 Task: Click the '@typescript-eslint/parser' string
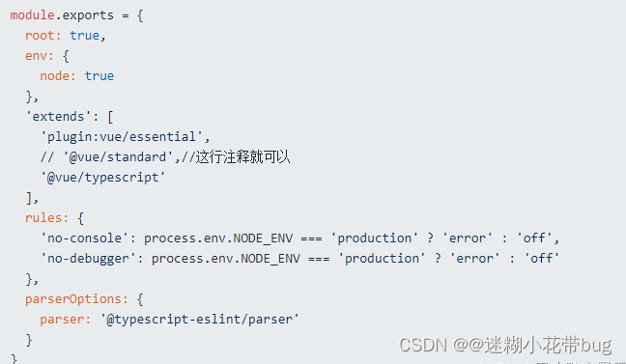tap(199, 320)
